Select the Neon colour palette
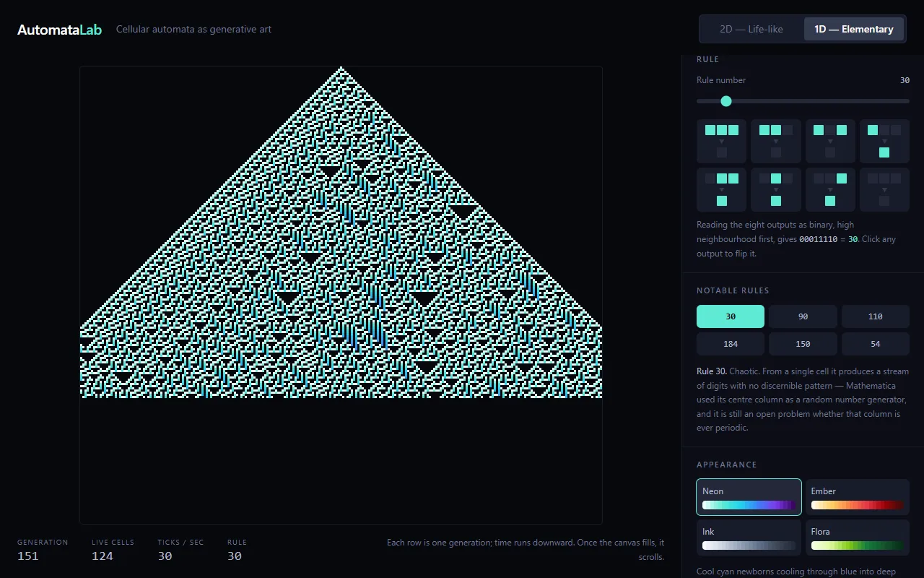 tap(749, 497)
